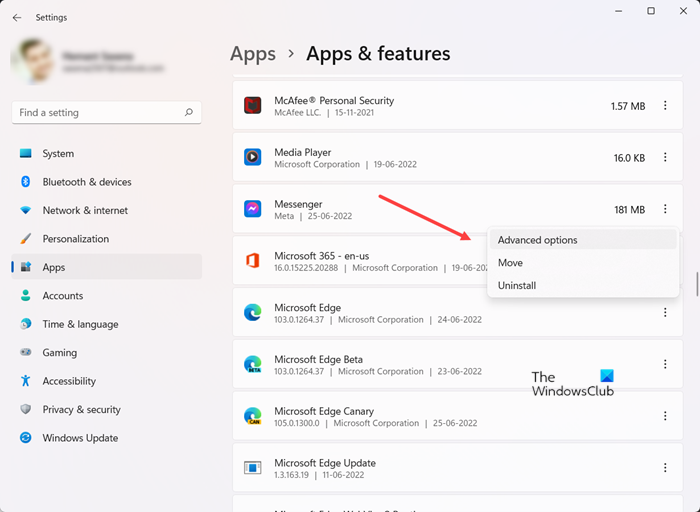
Task: Click the Media Player app name
Action: pyautogui.click(x=303, y=152)
